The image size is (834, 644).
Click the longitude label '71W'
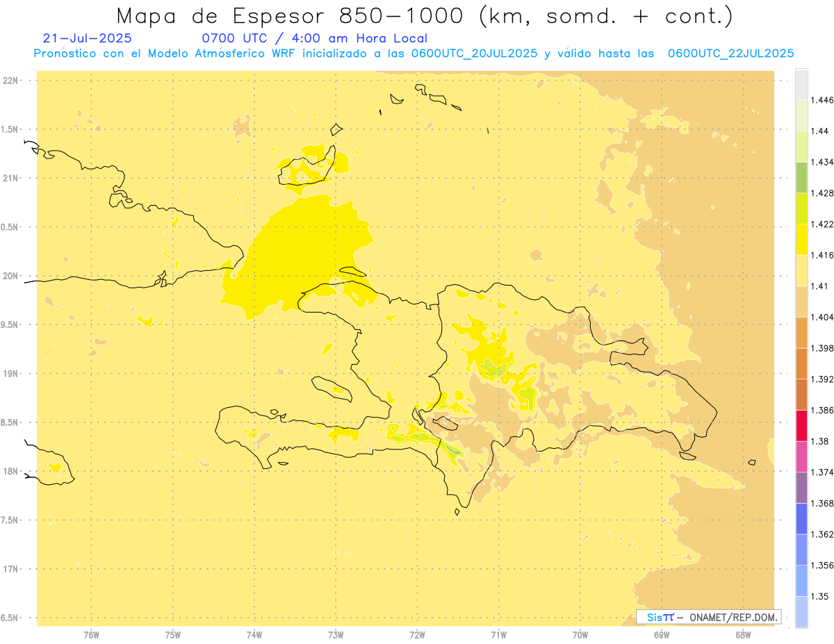499,634
